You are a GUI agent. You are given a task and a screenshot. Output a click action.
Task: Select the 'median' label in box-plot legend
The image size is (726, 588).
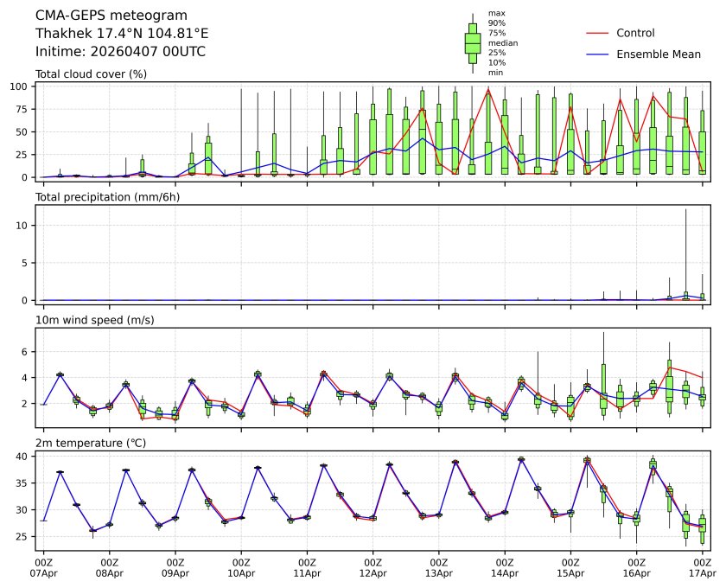click(x=501, y=42)
